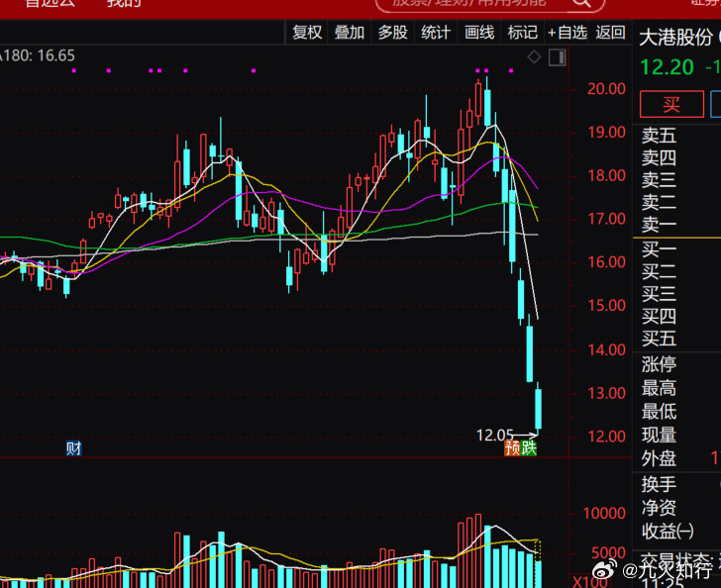Click the 20.00 price axis label
The height and width of the screenshot is (588, 721).
pyautogui.click(x=606, y=89)
